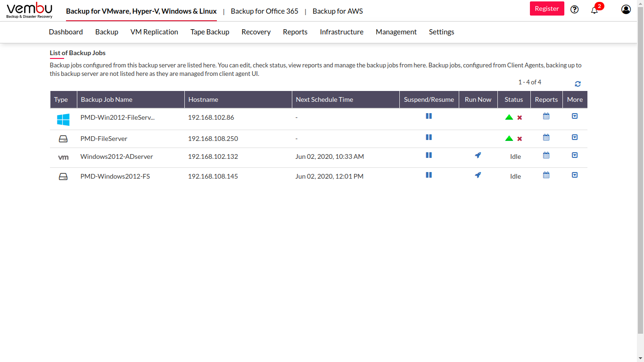Run PMD-Windows2012-FS backup now rocket icon
Viewport: 644px width, 362px height.
[478, 175]
